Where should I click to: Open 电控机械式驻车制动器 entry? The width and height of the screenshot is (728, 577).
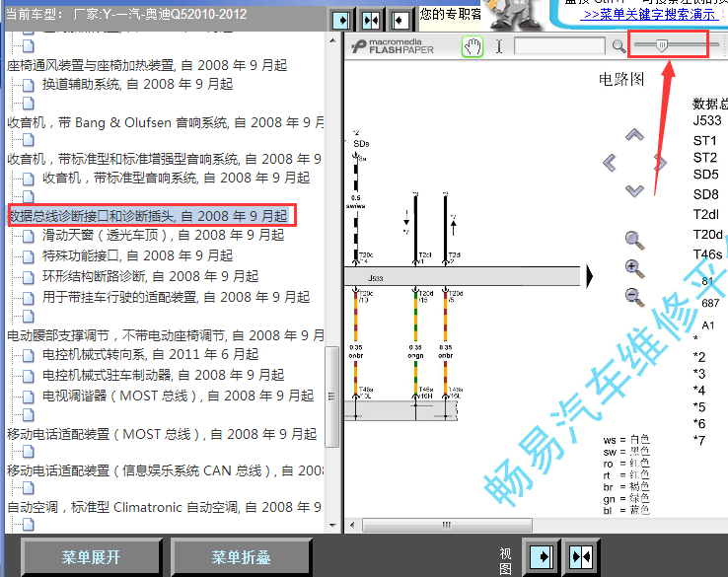(x=163, y=375)
